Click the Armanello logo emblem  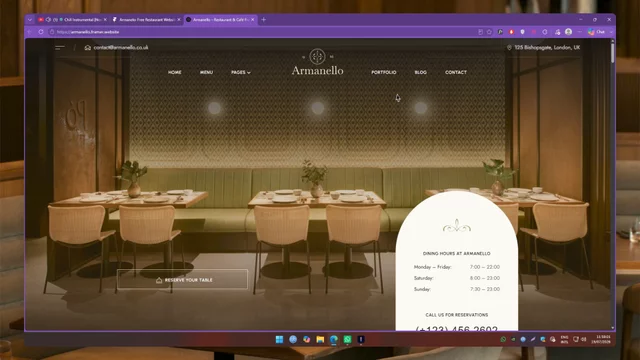pos(317,57)
